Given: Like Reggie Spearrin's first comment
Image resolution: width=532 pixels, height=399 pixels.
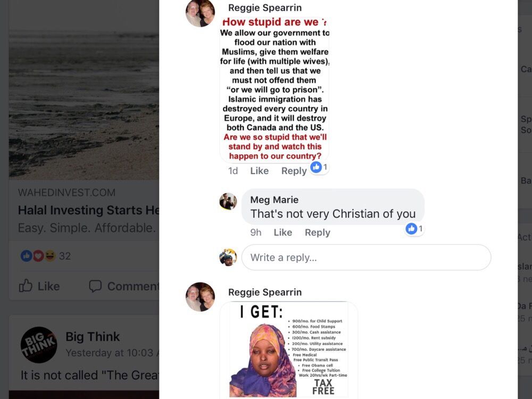Looking at the screenshot, I should coord(259,171).
